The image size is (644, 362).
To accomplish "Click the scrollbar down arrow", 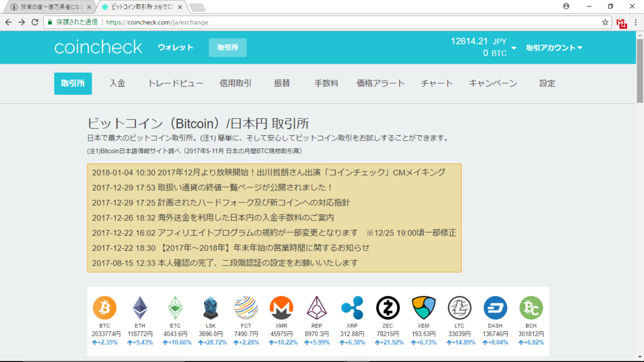I will coord(640,358).
